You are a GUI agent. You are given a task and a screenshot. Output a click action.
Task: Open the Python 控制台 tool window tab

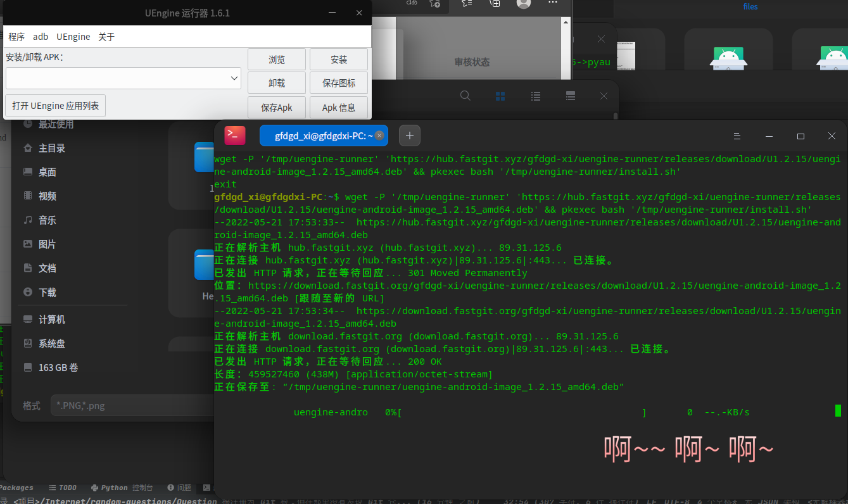pyautogui.click(x=122, y=488)
